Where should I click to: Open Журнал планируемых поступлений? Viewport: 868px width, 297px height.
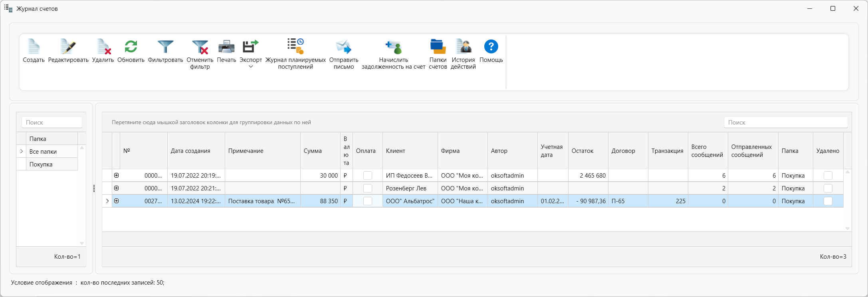(x=295, y=47)
